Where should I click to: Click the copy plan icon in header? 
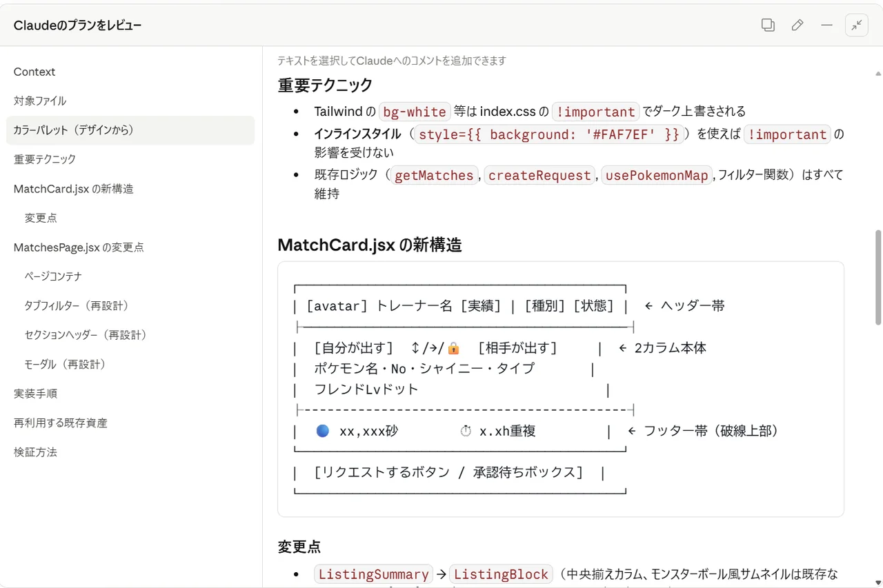(768, 26)
